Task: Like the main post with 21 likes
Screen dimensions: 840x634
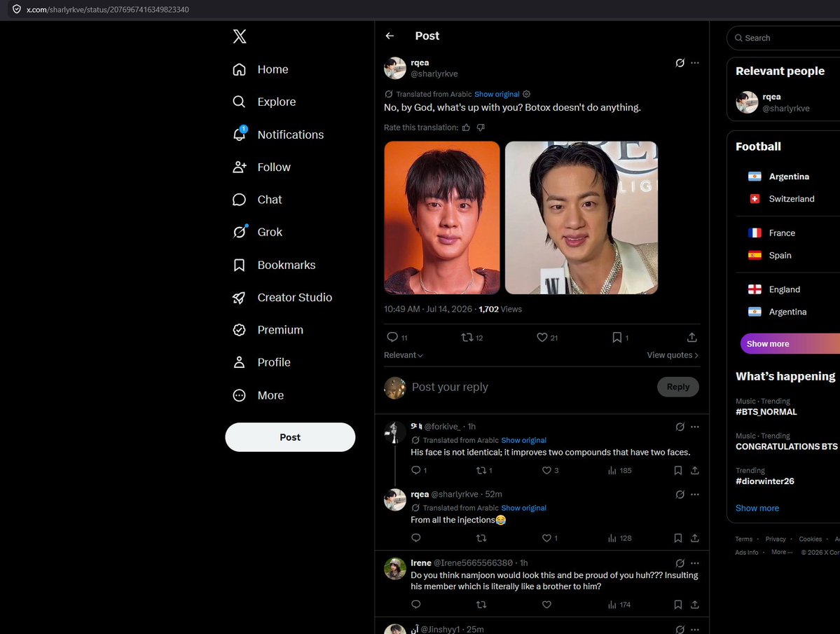Action: [x=547, y=338]
